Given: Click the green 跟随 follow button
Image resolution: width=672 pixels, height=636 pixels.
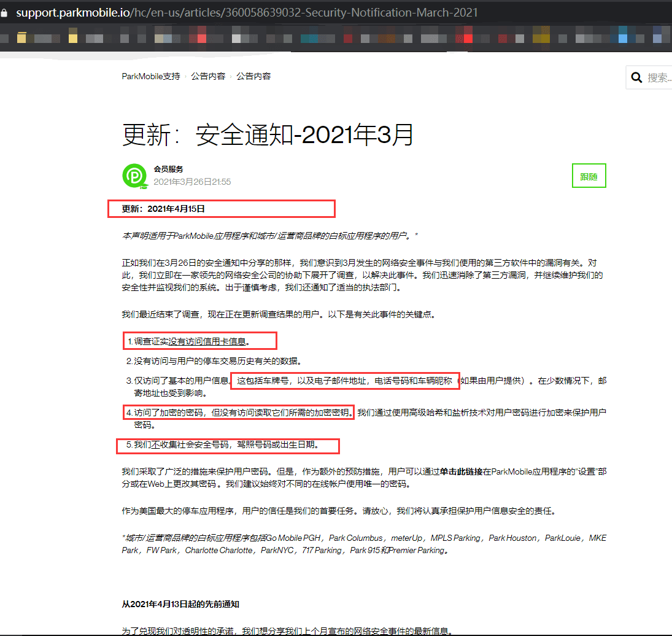Looking at the screenshot, I should (x=589, y=176).
